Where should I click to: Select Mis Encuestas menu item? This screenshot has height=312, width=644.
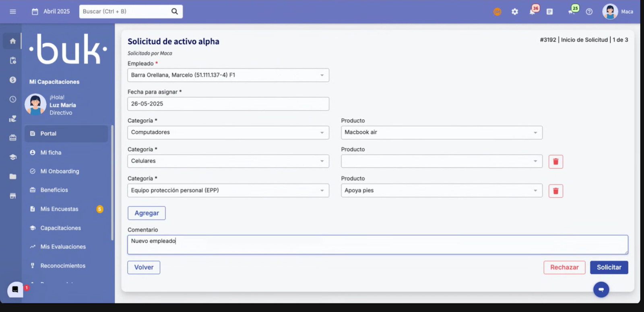(x=59, y=209)
